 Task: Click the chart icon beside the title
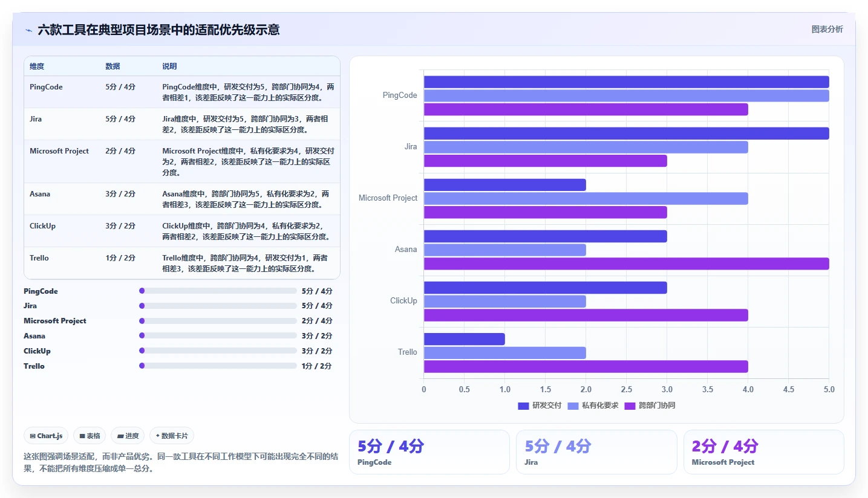tap(28, 30)
